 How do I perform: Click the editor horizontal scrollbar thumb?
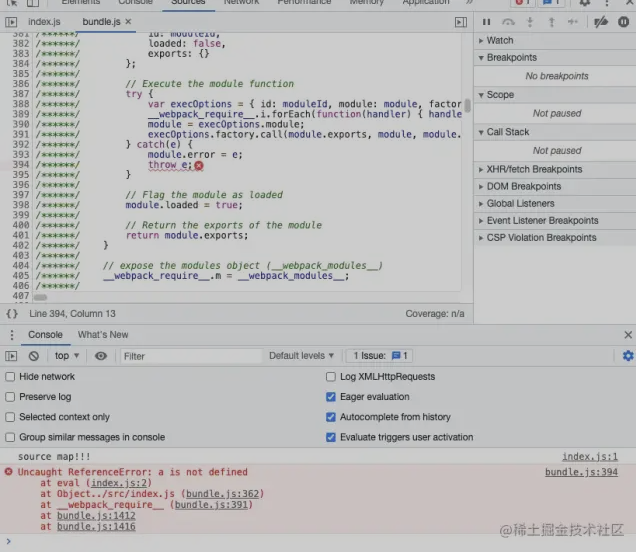40,297
